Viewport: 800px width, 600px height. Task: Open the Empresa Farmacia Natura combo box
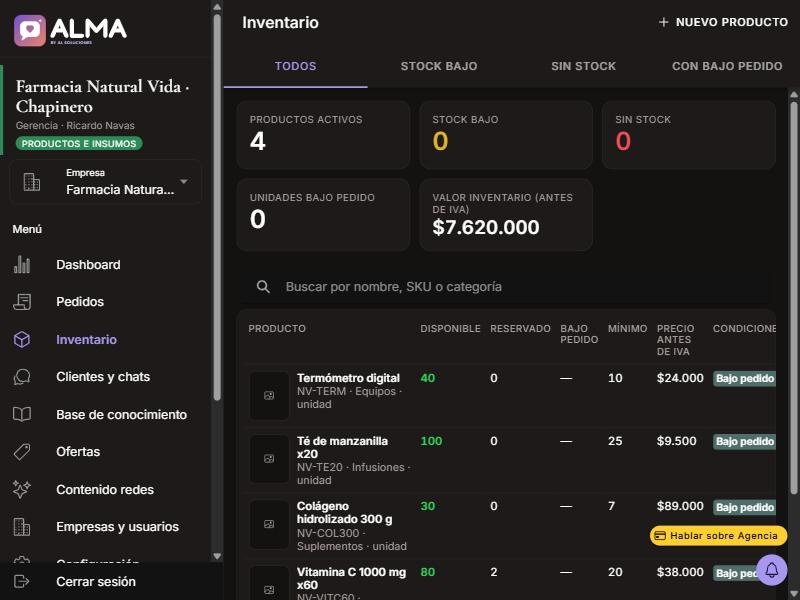tap(106, 182)
